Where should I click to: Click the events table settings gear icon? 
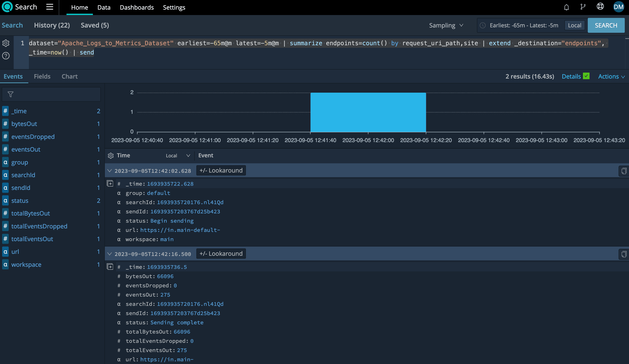[111, 156]
